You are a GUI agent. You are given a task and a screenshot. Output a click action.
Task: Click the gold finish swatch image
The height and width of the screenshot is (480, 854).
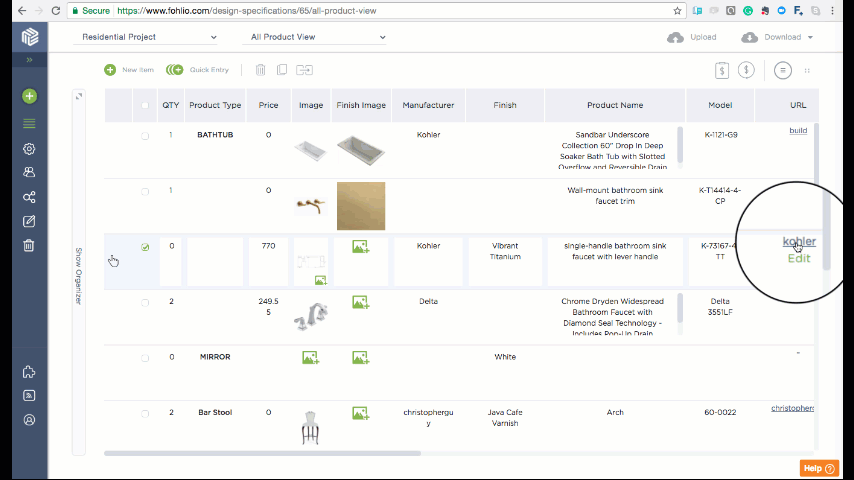click(x=361, y=206)
